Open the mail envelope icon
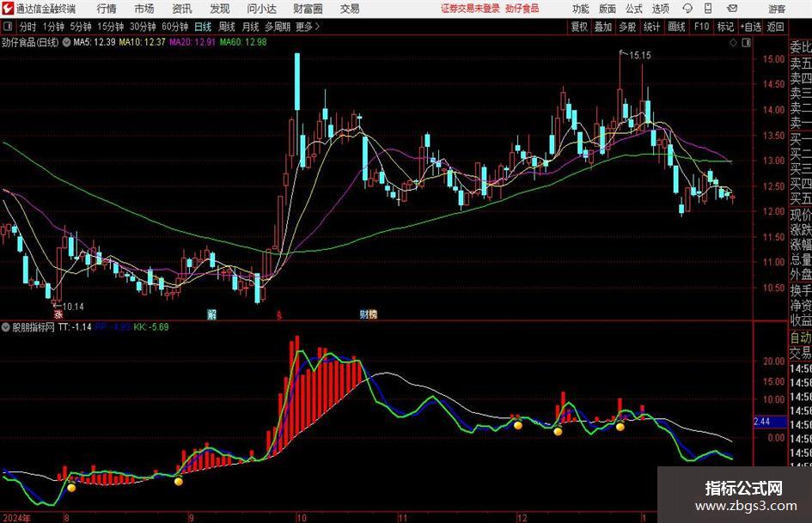Image resolution: width=812 pixels, height=523 pixels. [732, 9]
